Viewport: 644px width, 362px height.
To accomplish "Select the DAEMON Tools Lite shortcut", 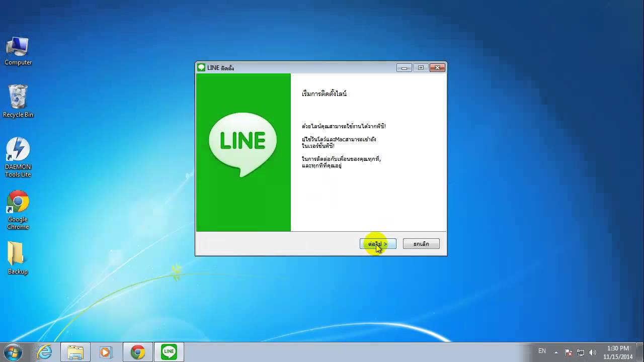I will 18,157.
